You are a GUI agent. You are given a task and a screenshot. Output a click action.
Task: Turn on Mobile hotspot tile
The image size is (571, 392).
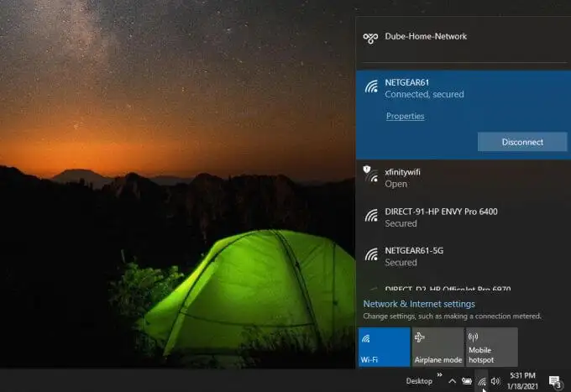pos(491,347)
